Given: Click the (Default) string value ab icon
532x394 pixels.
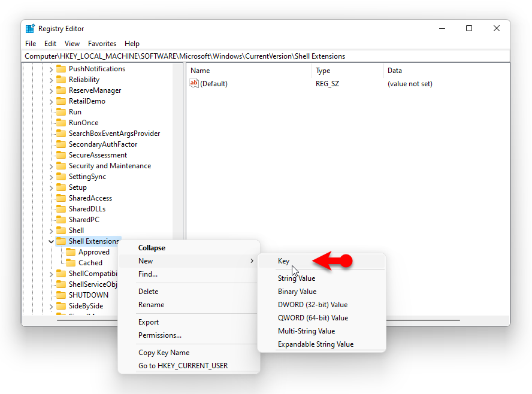Looking at the screenshot, I should 194,83.
